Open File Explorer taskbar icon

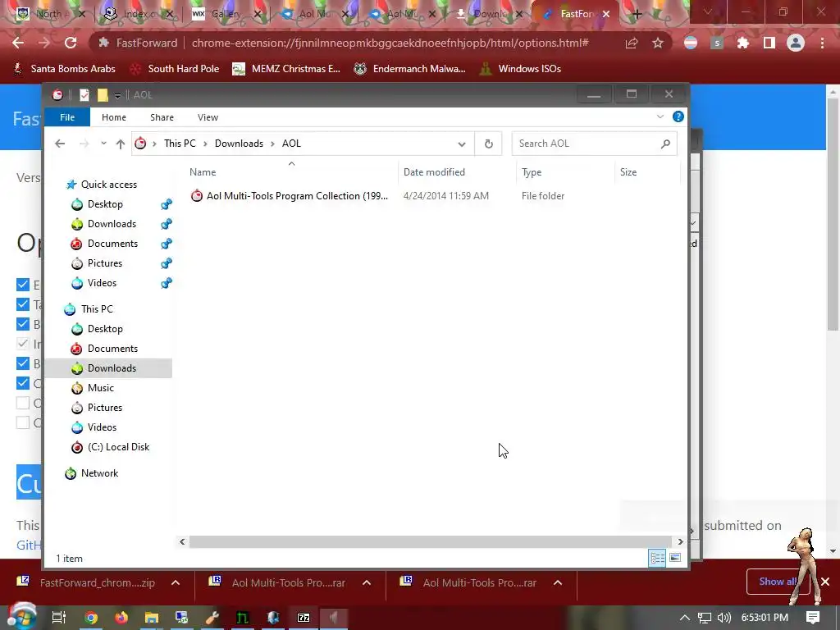(x=152, y=618)
